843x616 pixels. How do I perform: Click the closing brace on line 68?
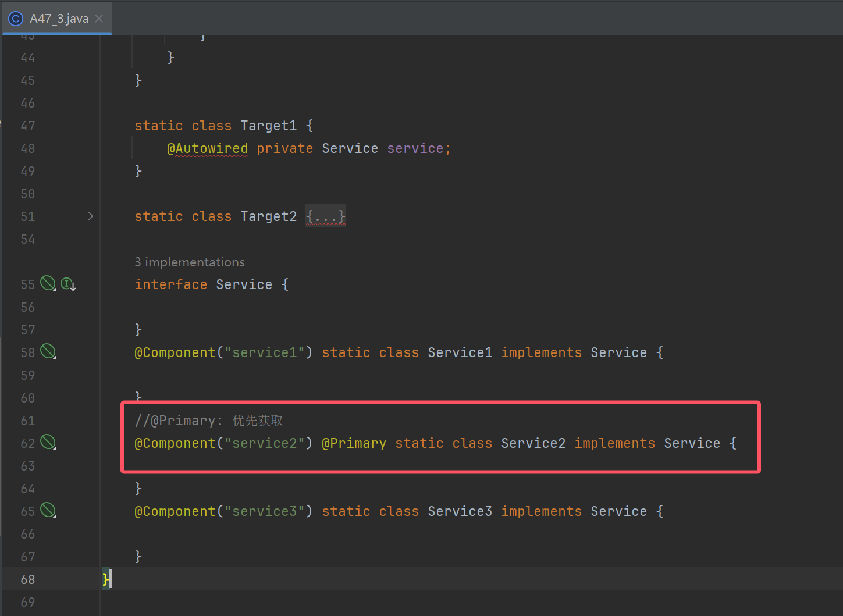(x=106, y=579)
